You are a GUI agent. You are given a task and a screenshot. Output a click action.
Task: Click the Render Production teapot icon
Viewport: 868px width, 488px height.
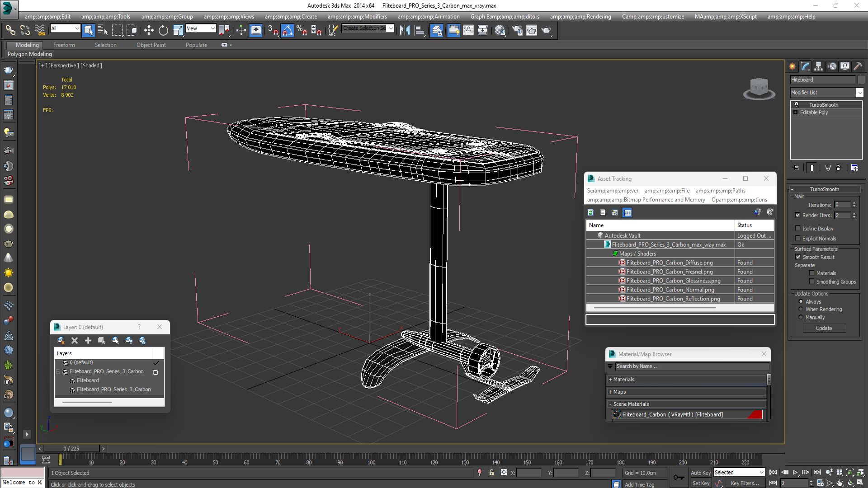click(546, 30)
